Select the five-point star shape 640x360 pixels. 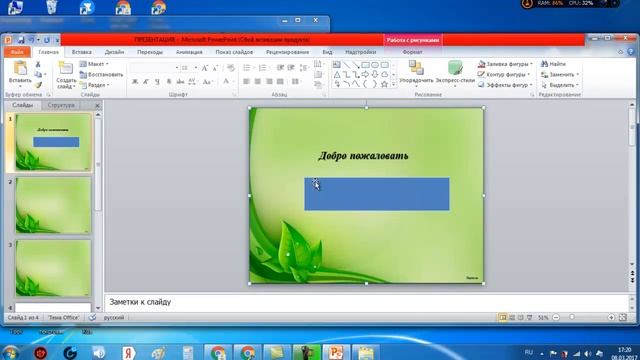point(384,84)
